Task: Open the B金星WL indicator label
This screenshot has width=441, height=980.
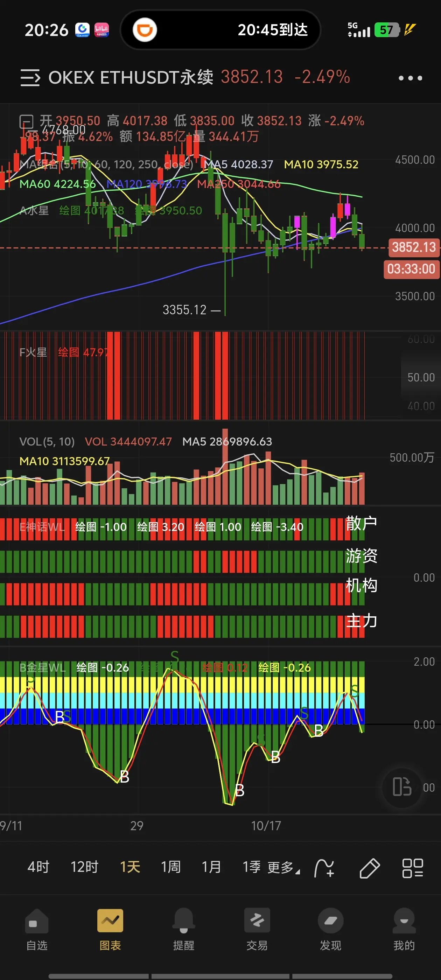Action: tap(43, 668)
